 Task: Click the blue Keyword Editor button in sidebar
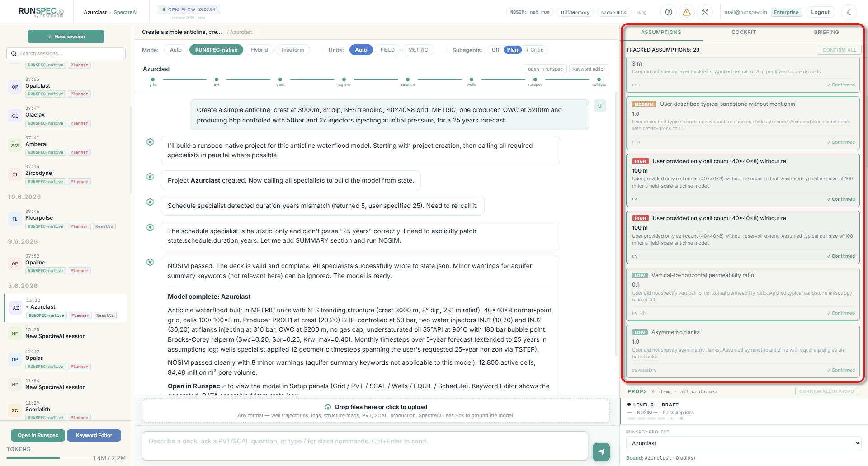pos(94,436)
